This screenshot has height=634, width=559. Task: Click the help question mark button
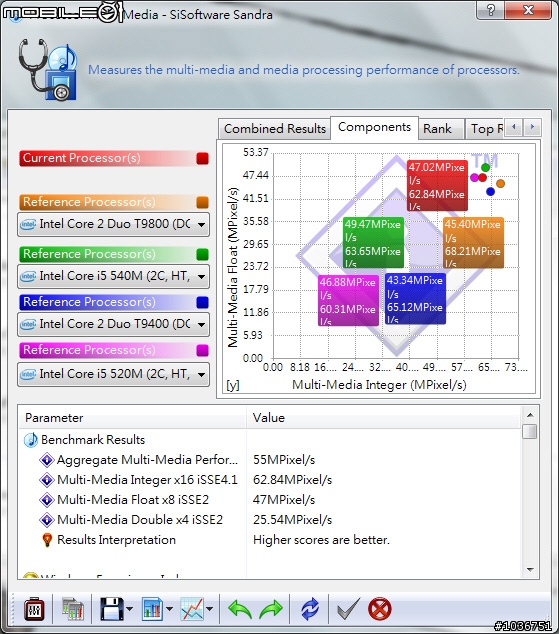[x=491, y=10]
